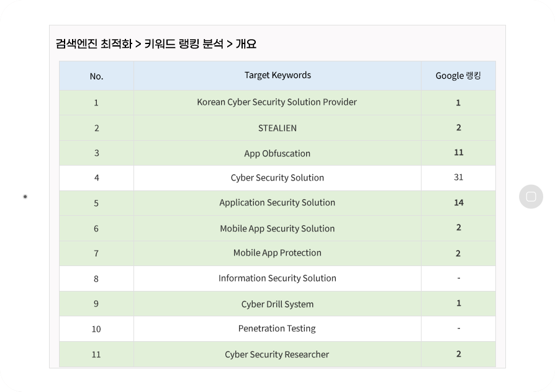The width and height of the screenshot is (555, 392).
Task: Click row number 3 in the No. column
Action: (96, 153)
